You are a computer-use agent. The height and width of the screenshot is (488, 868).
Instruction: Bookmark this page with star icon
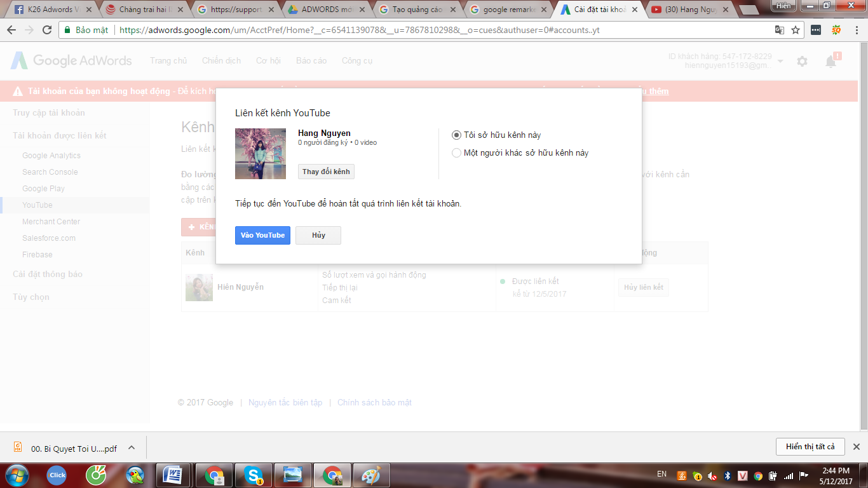(796, 30)
